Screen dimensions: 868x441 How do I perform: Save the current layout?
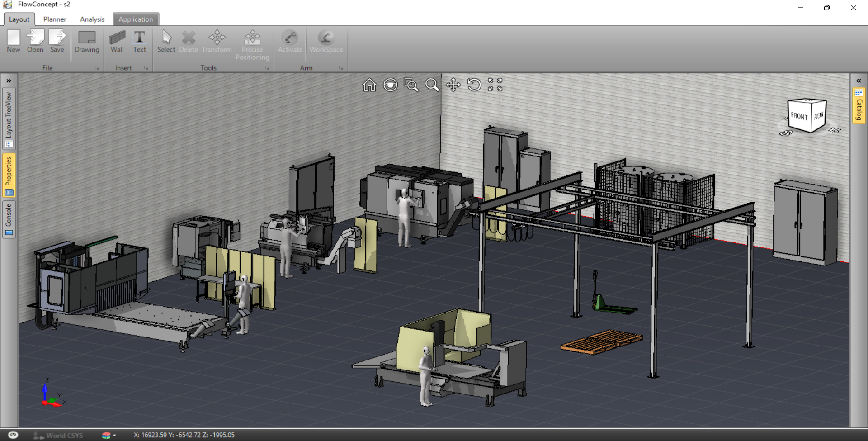[x=57, y=41]
